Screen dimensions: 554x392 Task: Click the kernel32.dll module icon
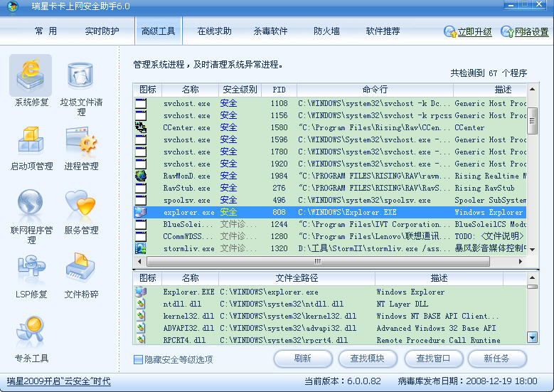pyautogui.click(x=141, y=316)
